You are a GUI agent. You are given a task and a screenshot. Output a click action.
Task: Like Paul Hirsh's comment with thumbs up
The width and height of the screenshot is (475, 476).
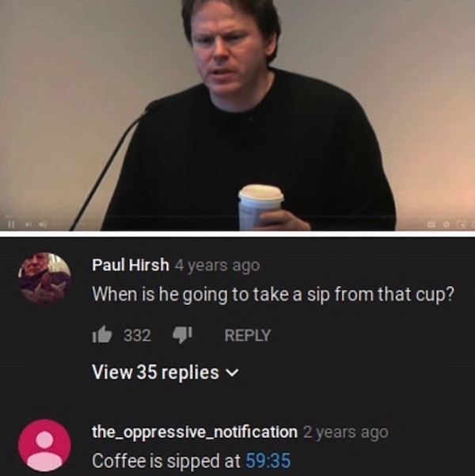pyautogui.click(x=102, y=334)
